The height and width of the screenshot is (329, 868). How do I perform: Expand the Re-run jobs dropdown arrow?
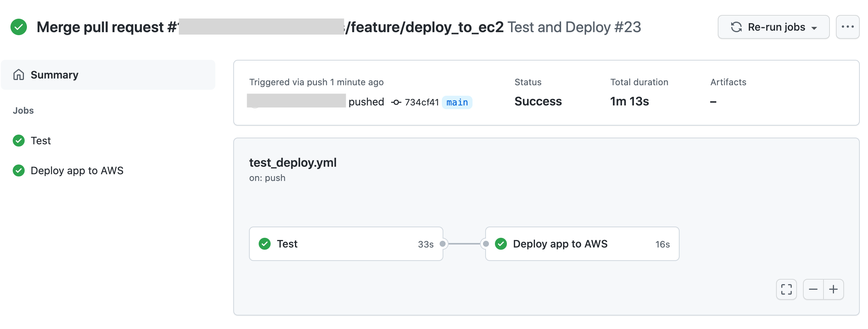[814, 28]
